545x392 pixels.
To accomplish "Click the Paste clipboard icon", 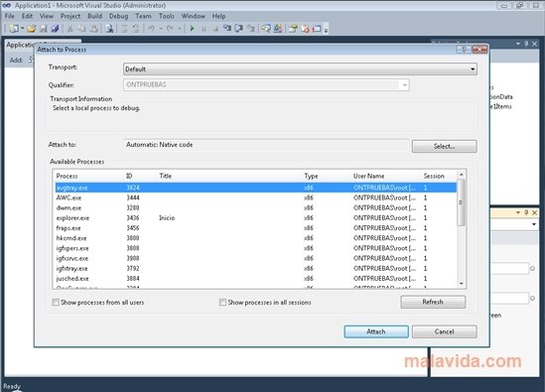I will (x=94, y=29).
